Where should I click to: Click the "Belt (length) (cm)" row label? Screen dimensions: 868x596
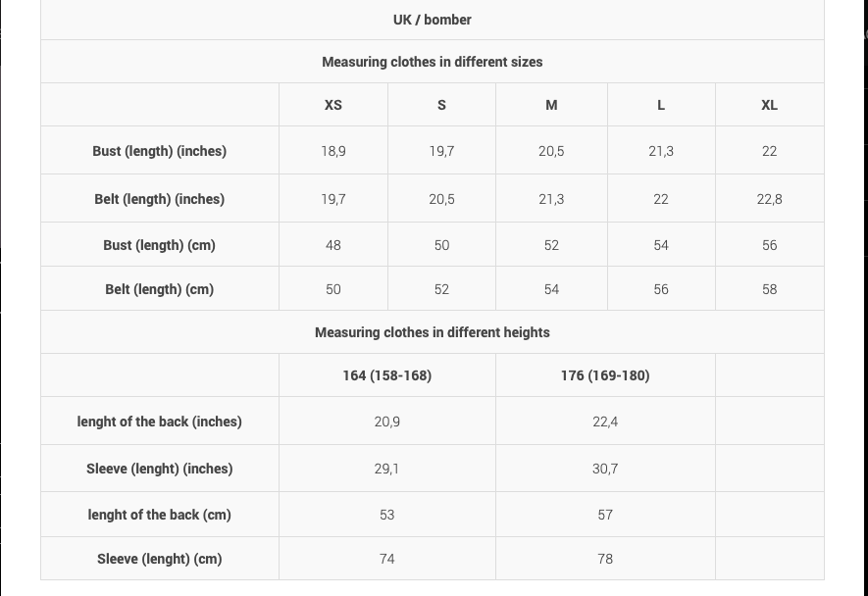click(x=159, y=289)
